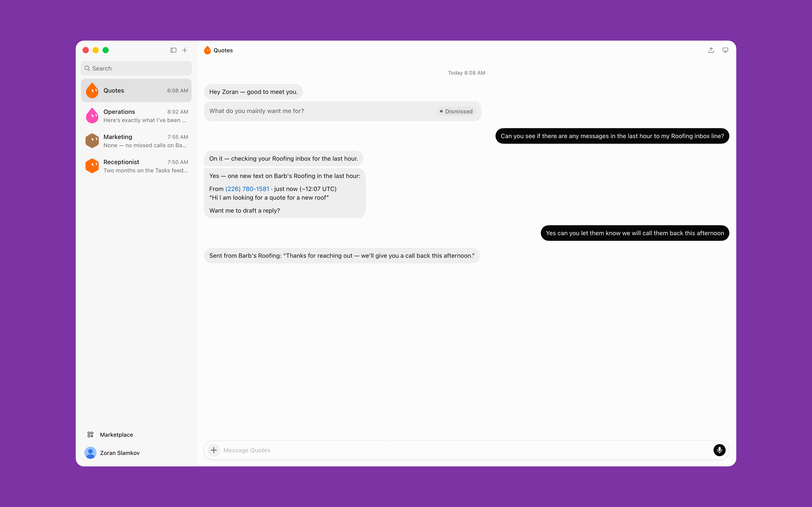Image resolution: width=812 pixels, height=507 pixels.
Task: Click the Quotes agent icon in chat header
Action: point(208,50)
